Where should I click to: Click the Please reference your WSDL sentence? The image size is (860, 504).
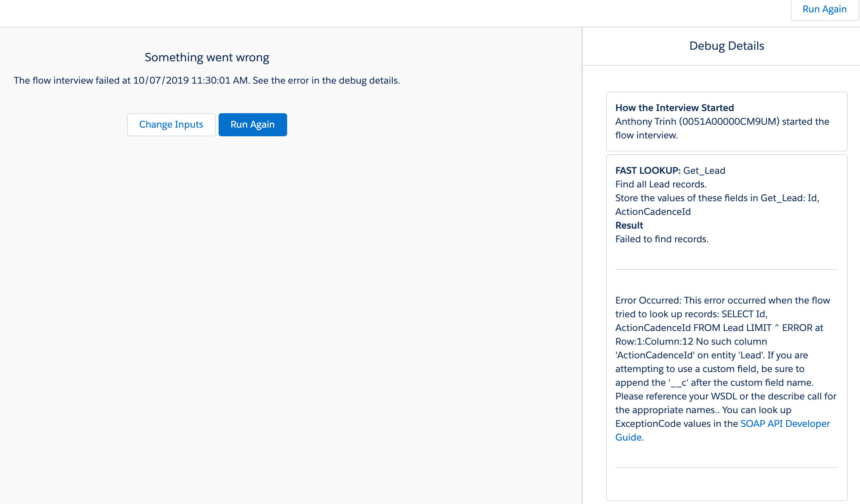point(725,396)
